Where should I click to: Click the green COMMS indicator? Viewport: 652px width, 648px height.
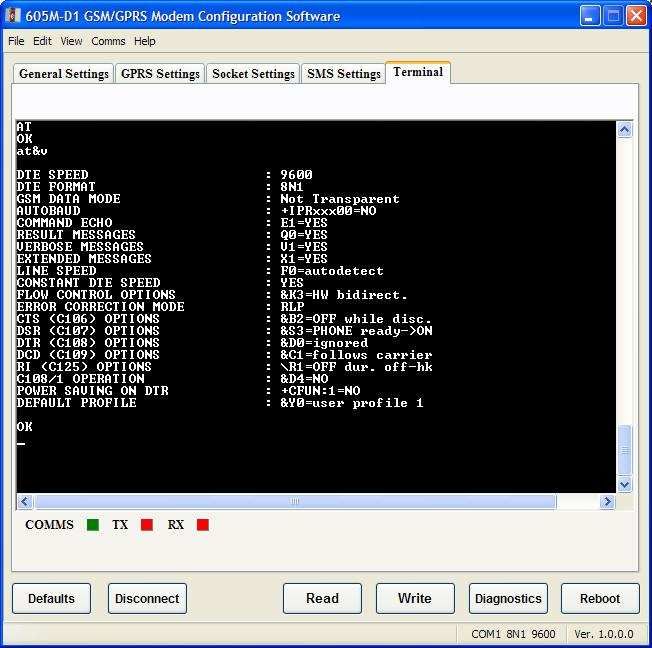point(93,525)
